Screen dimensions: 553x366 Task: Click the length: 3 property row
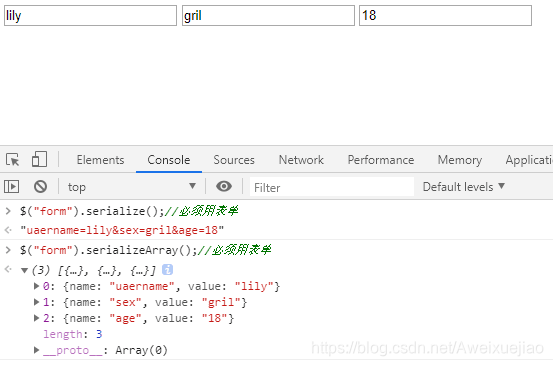(73, 334)
